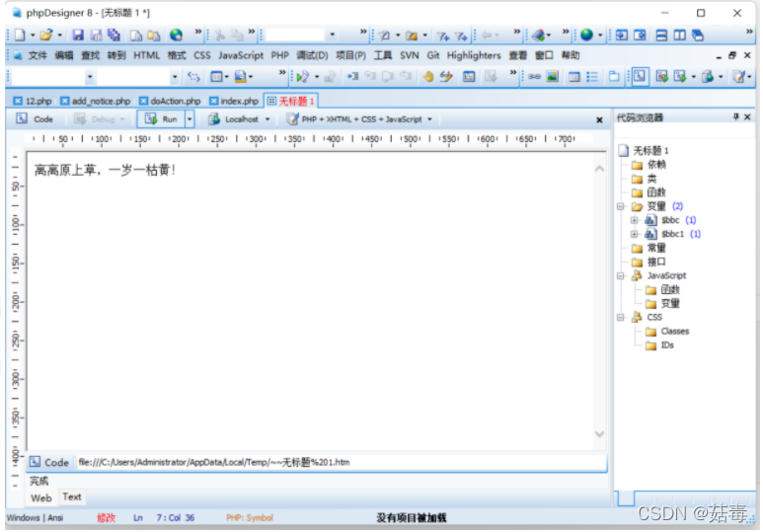The height and width of the screenshot is (532, 763).
Task: Open the 文件 menu
Action: pos(38,55)
